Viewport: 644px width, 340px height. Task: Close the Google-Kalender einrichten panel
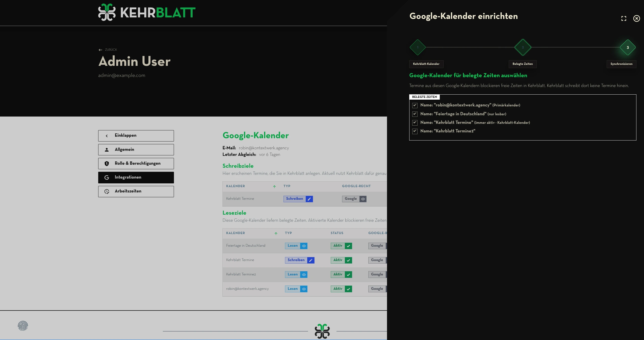637,18
